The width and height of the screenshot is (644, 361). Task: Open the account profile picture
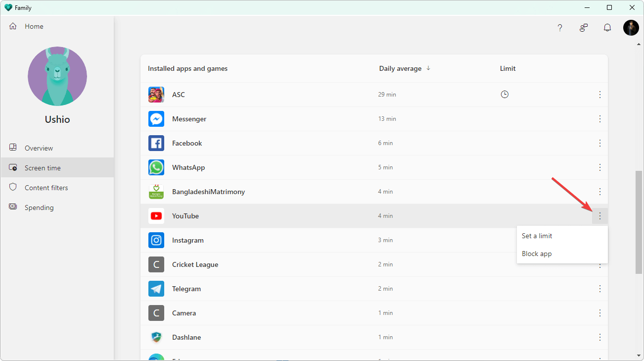pyautogui.click(x=631, y=28)
